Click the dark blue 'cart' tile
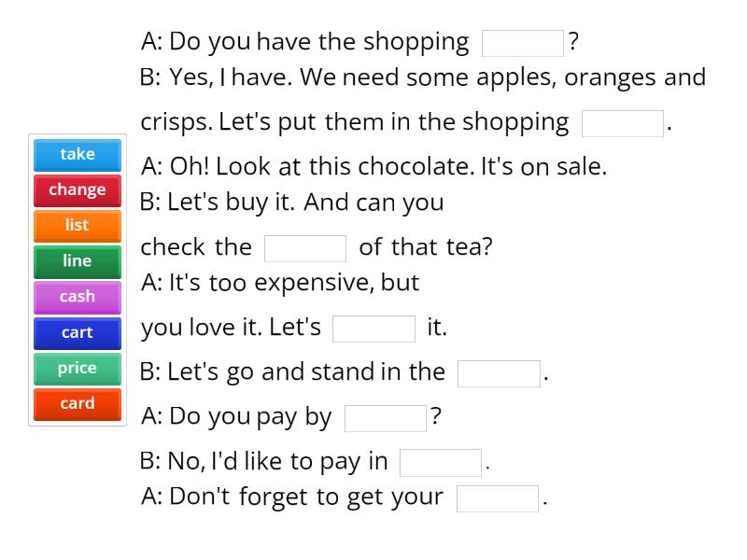Viewport: 747px width, 560px height. (x=78, y=332)
